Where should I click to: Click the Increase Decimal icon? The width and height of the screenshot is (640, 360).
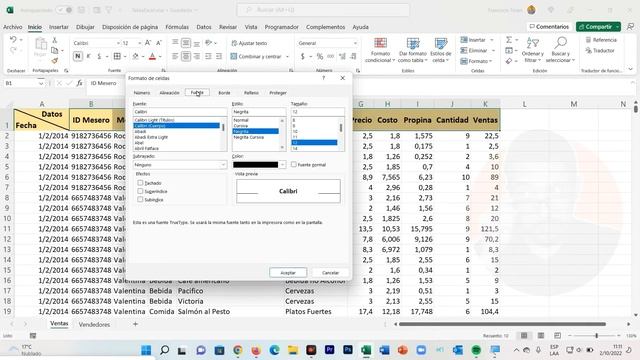point(342,56)
